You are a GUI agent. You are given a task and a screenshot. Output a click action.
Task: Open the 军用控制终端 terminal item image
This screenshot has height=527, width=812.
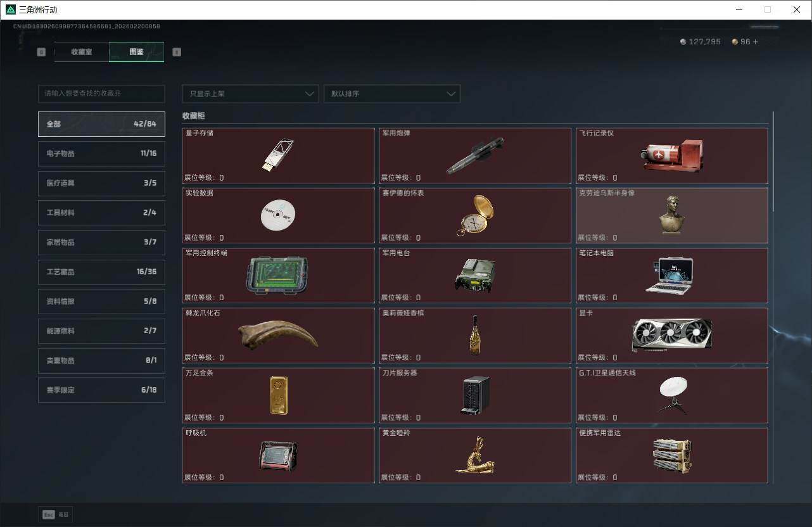coord(277,276)
